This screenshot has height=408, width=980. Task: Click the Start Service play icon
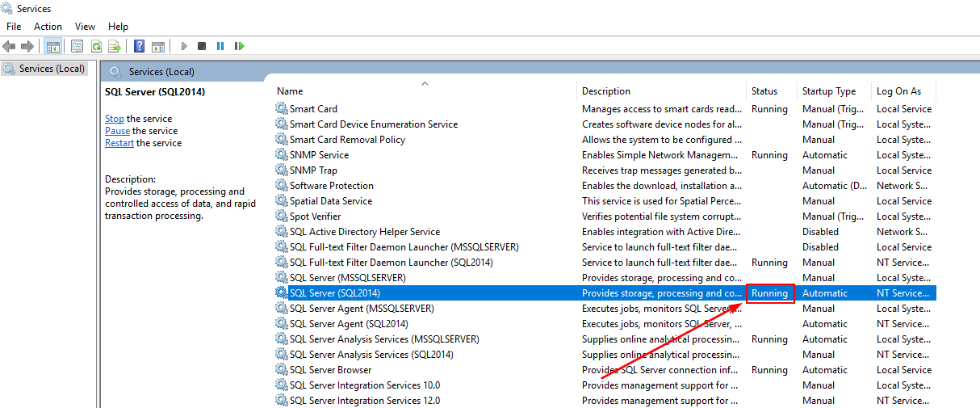(x=184, y=46)
